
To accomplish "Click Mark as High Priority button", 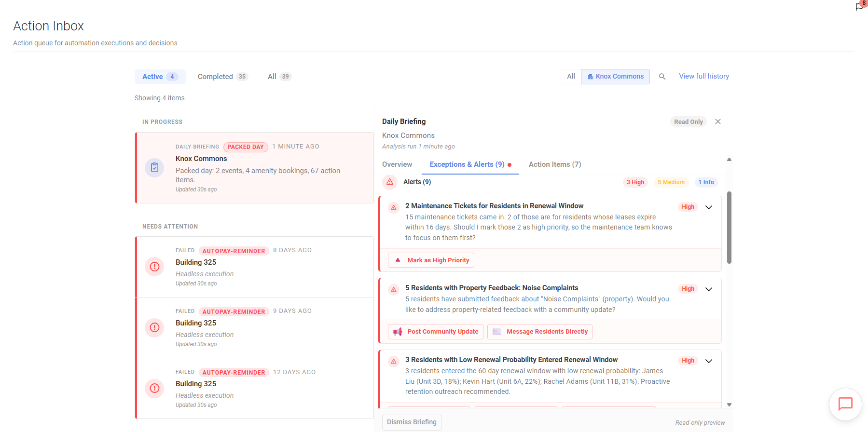I will pos(431,260).
